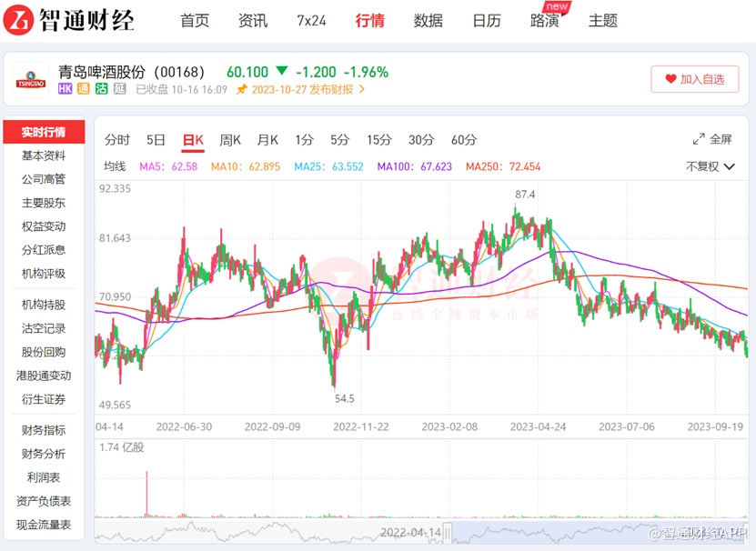756x551 pixels.
Task: Click the gray 延 badge icon
Action: click(x=120, y=89)
